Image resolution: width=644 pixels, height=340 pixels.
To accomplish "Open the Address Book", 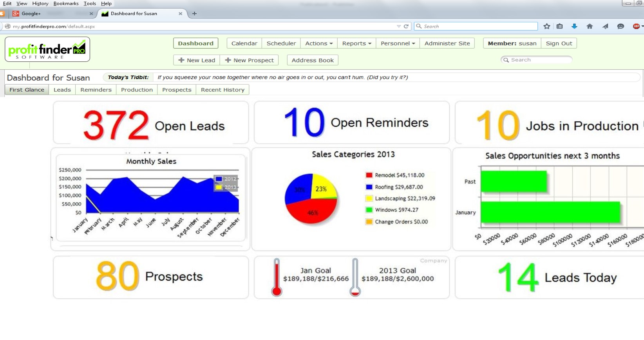I will point(313,60).
